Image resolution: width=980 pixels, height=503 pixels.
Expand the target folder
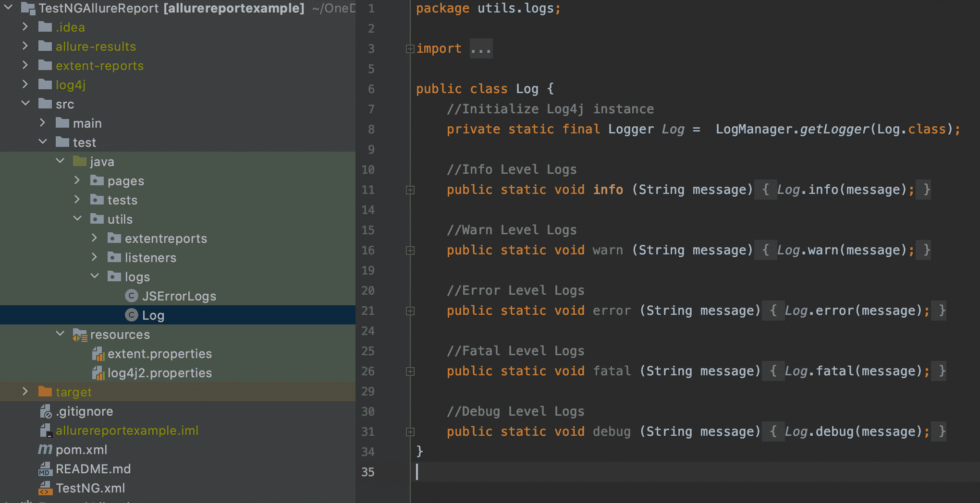coord(25,392)
